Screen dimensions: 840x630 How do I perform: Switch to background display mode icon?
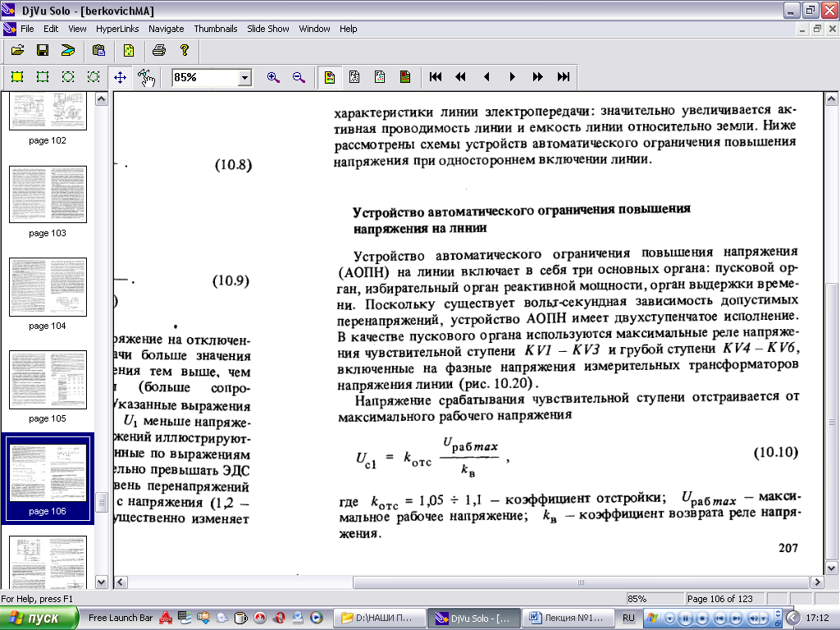pos(405,77)
